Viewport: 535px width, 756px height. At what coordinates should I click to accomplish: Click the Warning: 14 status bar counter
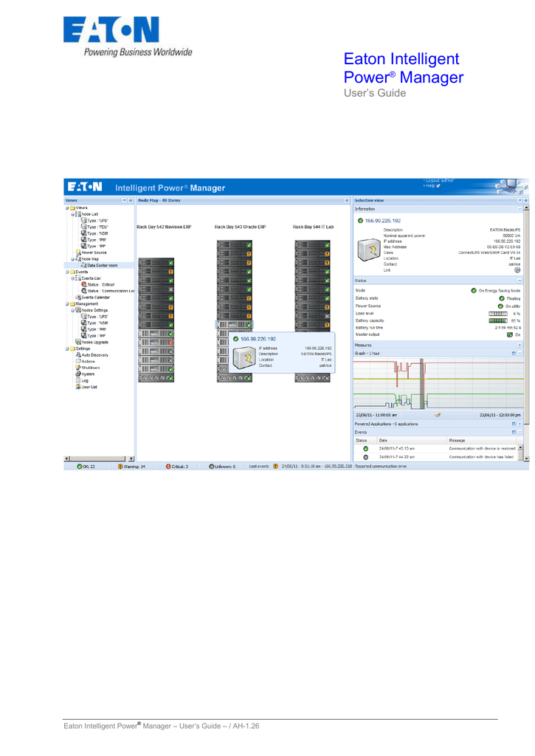tap(131, 467)
